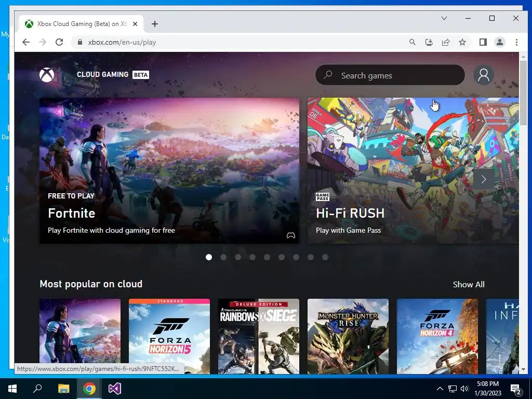This screenshot has width=532, height=399.
Task: Select the ninth carousel dot
Action: pos(325,257)
